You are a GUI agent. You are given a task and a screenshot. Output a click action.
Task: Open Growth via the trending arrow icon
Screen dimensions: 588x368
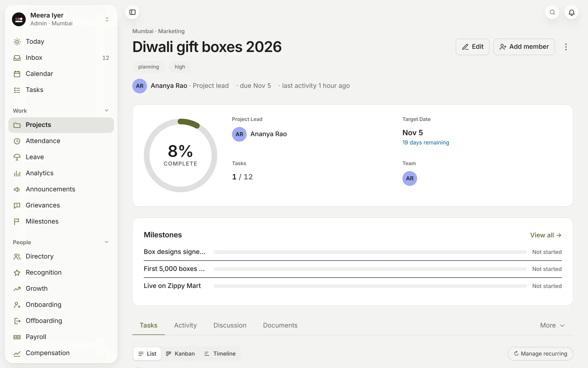[x=17, y=289]
